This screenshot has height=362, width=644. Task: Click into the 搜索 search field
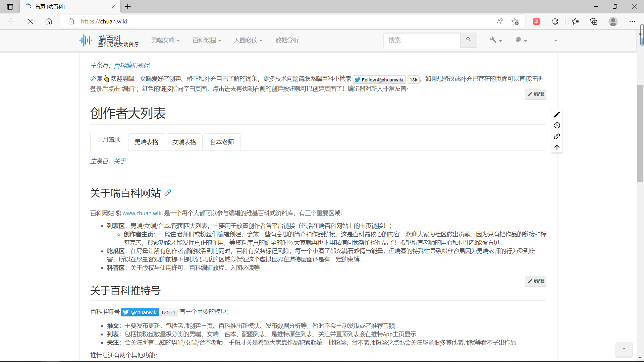pyautogui.click(x=422, y=40)
